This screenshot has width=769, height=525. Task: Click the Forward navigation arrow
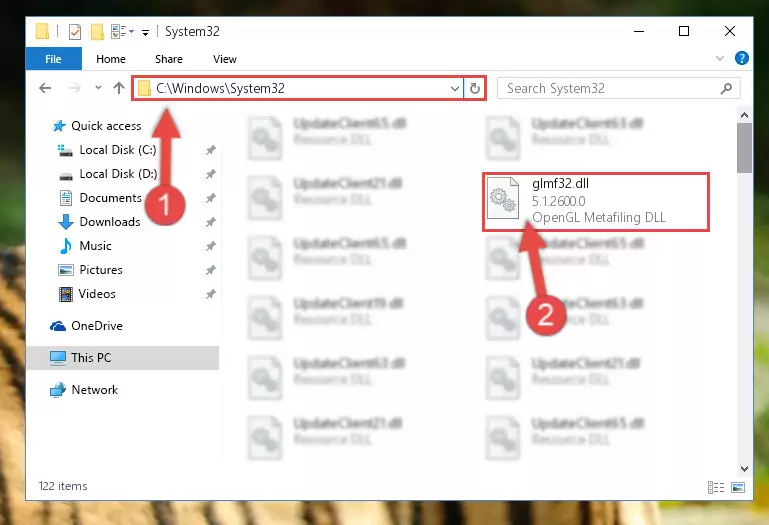click(75, 88)
